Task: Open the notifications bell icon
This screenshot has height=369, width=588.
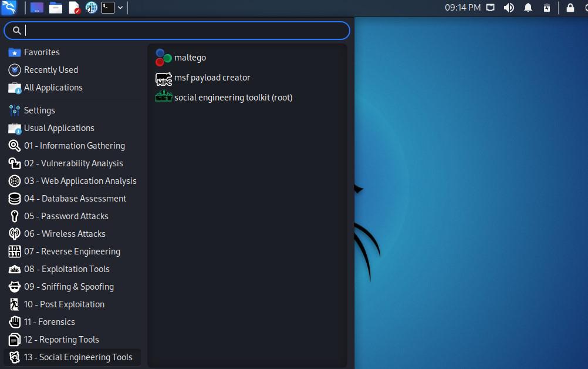Action: [528, 8]
